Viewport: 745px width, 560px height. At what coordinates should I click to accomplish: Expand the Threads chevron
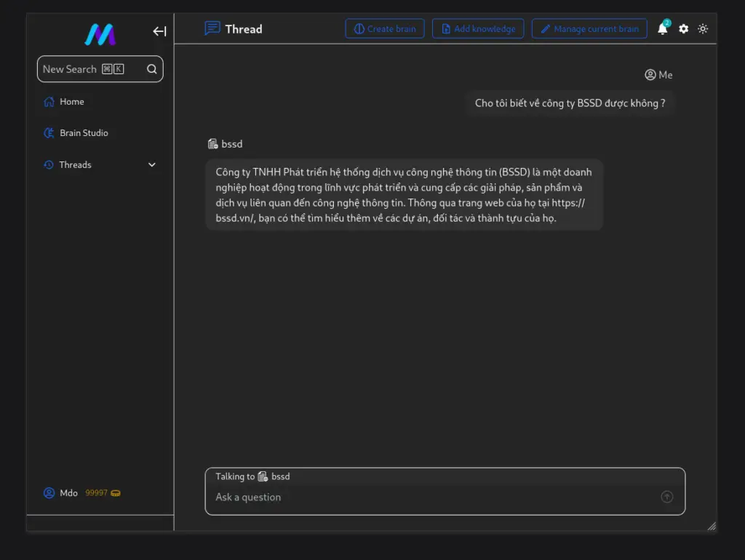152,165
